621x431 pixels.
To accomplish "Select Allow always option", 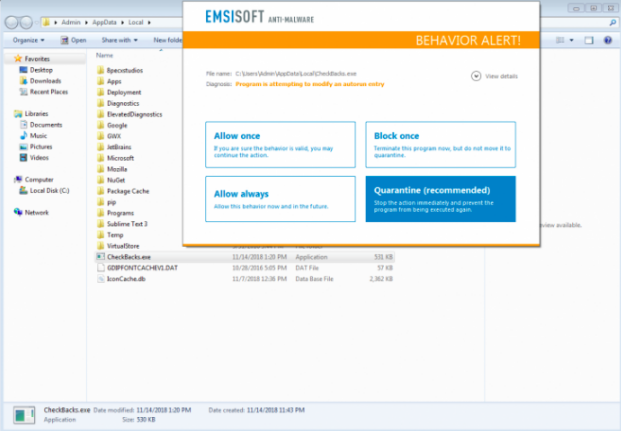I will point(280,199).
